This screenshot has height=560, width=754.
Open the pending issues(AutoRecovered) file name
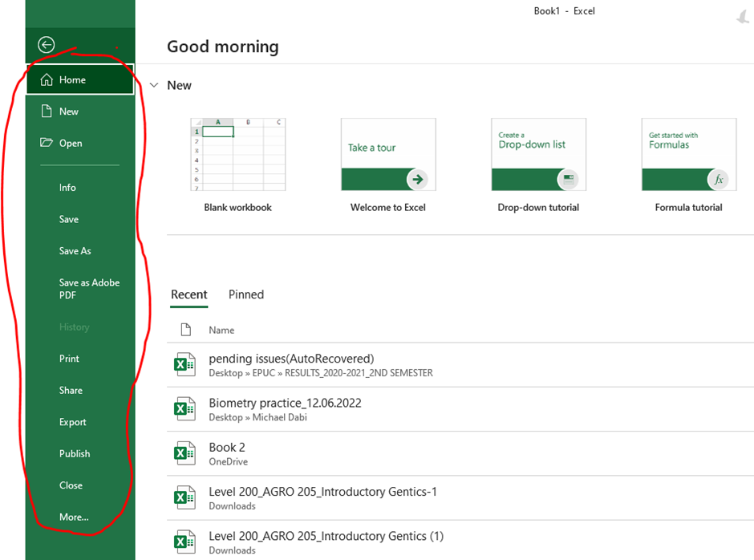click(x=291, y=359)
